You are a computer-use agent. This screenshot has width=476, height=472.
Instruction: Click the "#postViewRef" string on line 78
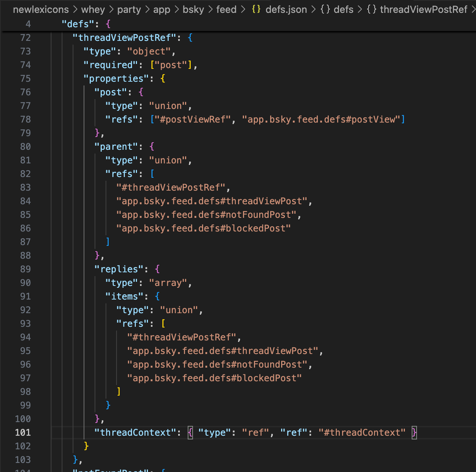[x=193, y=119]
